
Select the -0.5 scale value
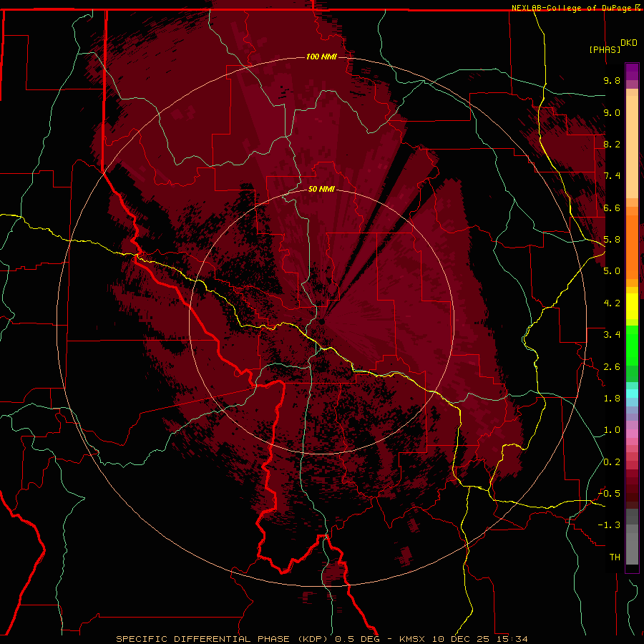[609, 494]
